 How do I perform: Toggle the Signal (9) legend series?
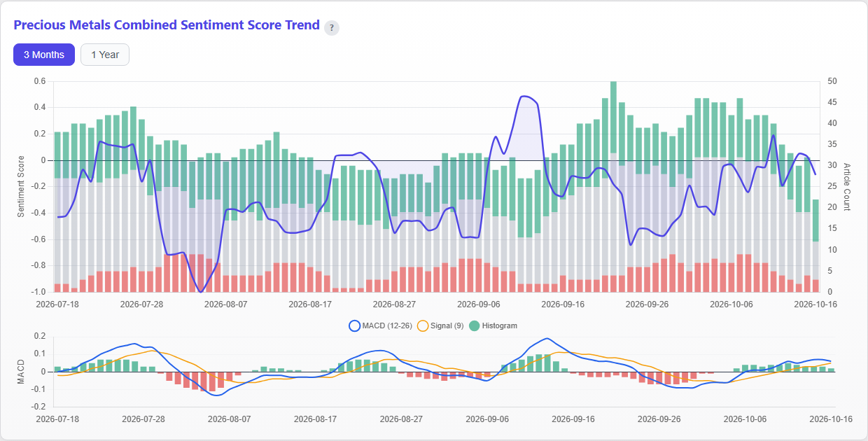[x=440, y=325]
